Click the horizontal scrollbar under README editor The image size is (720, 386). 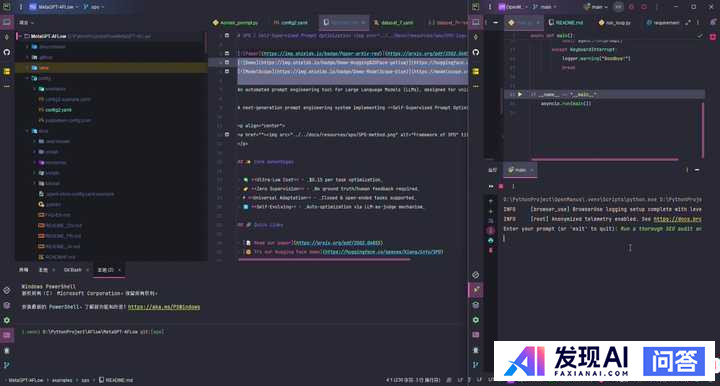(x=324, y=259)
